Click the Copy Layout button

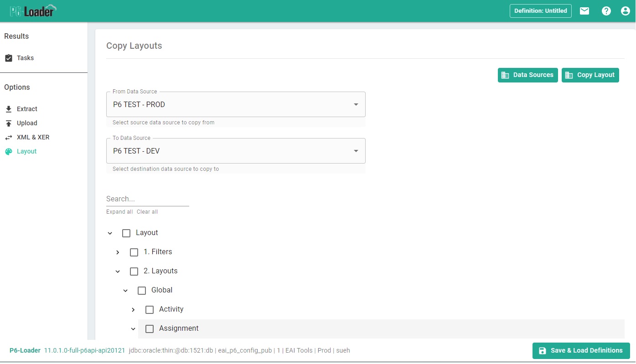(590, 75)
